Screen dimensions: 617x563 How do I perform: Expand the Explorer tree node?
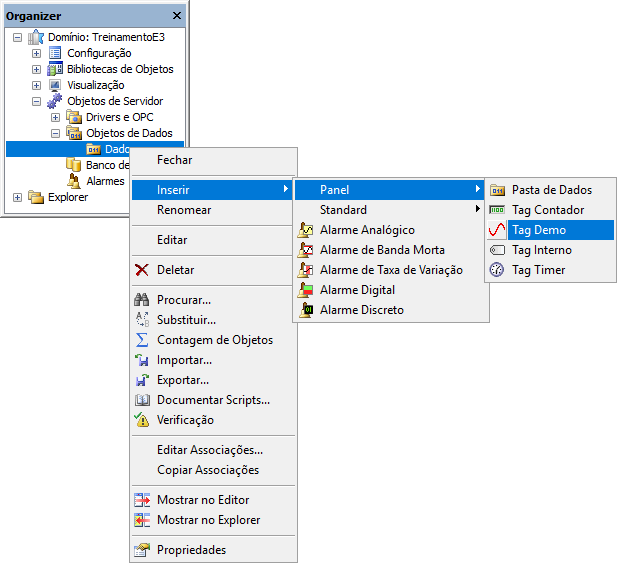tap(17, 197)
